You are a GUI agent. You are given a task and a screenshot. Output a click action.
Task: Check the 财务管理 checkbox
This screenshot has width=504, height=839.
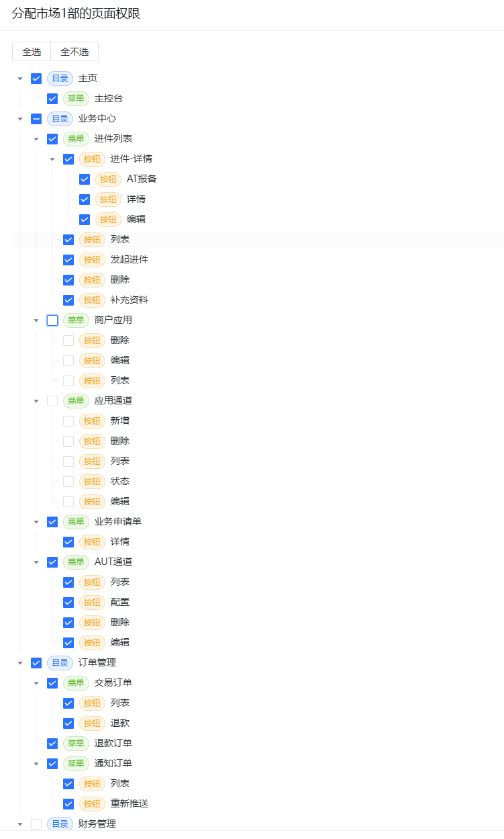(36, 824)
